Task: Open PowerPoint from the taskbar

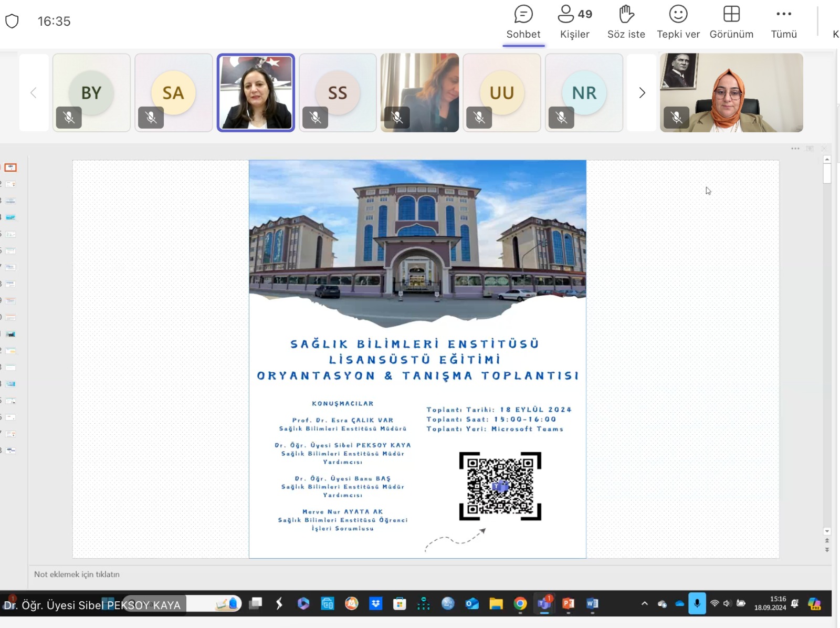Action: click(568, 604)
